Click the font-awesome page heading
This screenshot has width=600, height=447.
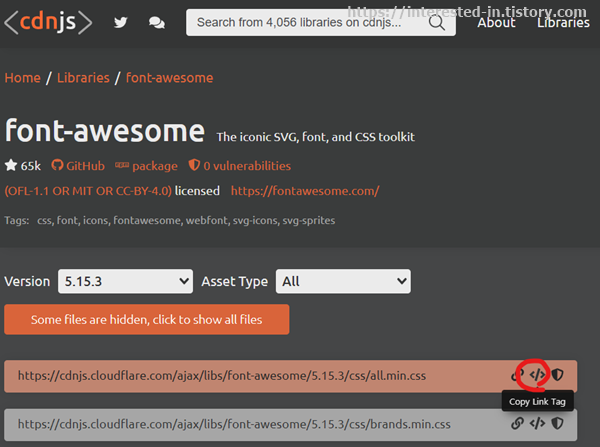(105, 130)
